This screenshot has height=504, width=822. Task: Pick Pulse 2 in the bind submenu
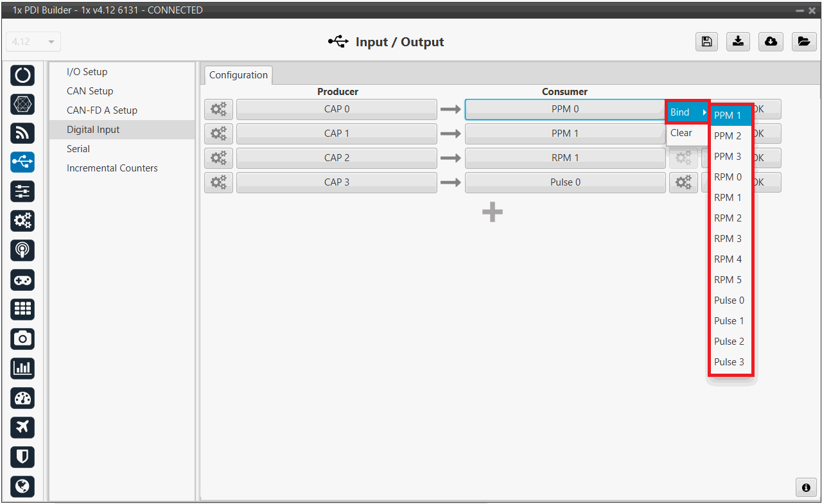click(729, 342)
